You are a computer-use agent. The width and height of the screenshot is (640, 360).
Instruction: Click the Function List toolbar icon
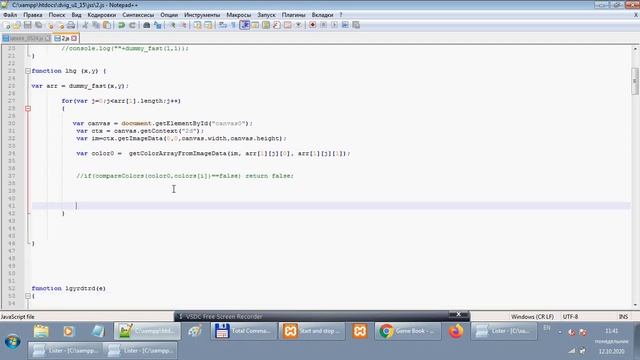pos(277,25)
